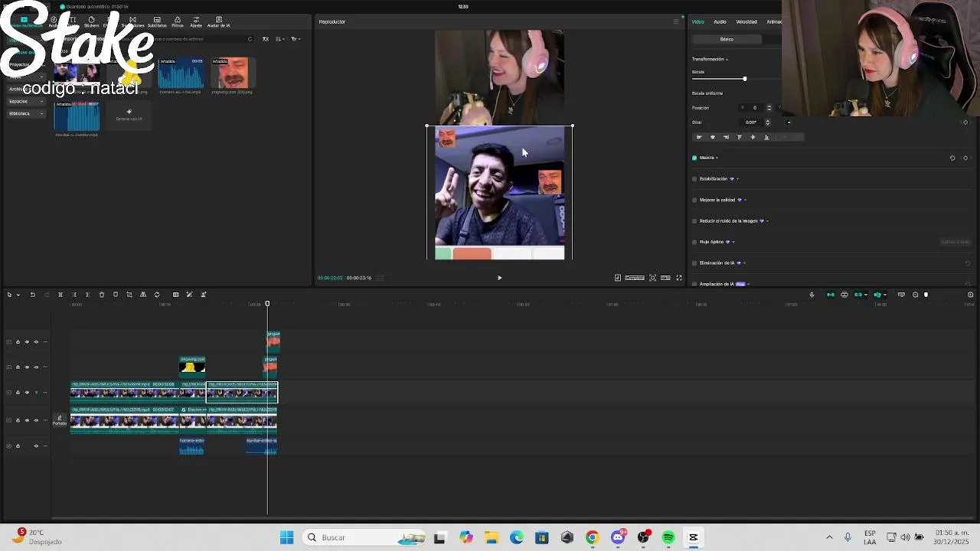Viewport: 980px width, 551px height.
Task: Click the fit-timeline icon at far right
Action: point(971,295)
